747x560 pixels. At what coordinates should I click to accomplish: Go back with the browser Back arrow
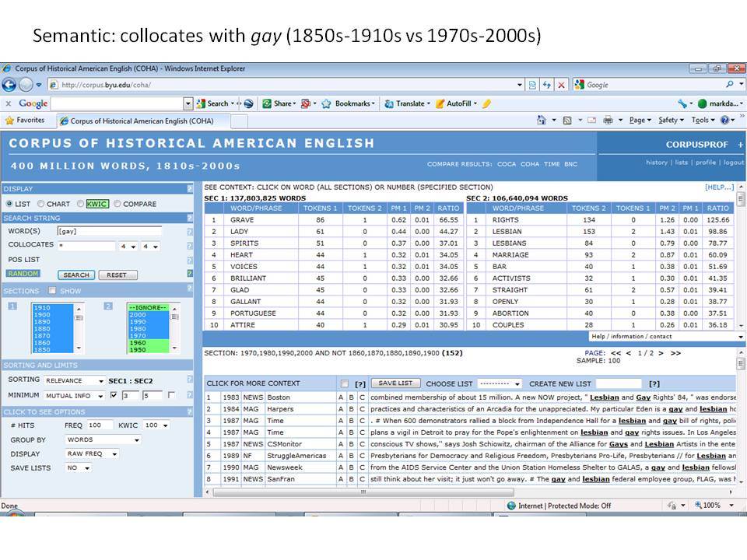click(x=9, y=85)
